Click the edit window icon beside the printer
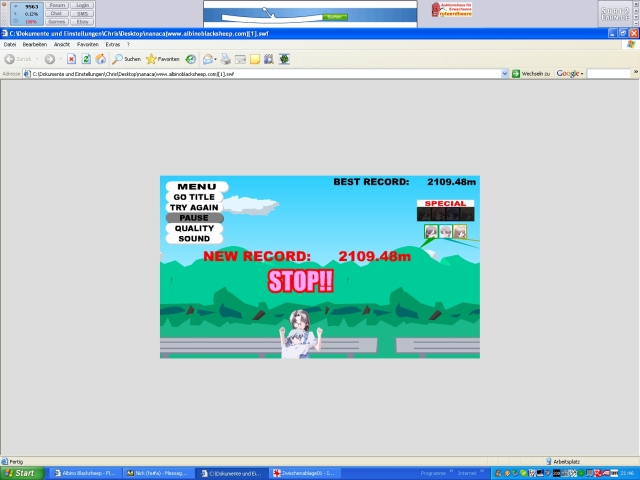 [x=240, y=59]
